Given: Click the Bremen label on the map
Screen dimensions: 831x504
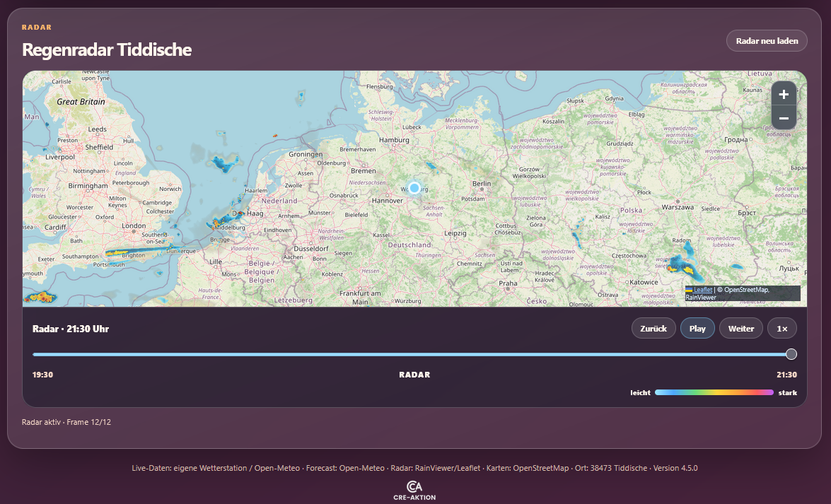Looking at the screenshot, I should click(363, 170).
